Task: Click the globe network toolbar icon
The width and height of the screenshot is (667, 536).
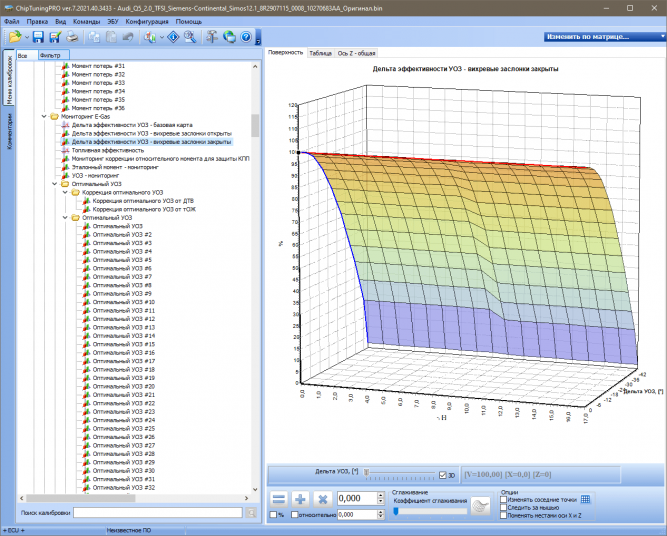Action: (229, 37)
